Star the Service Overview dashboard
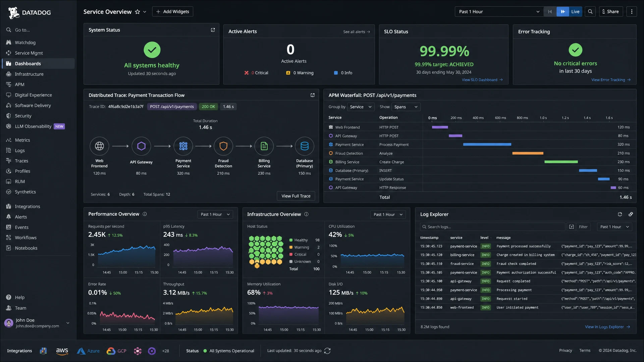Viewport: 644px width, 362px height. (x=137, y=12)
